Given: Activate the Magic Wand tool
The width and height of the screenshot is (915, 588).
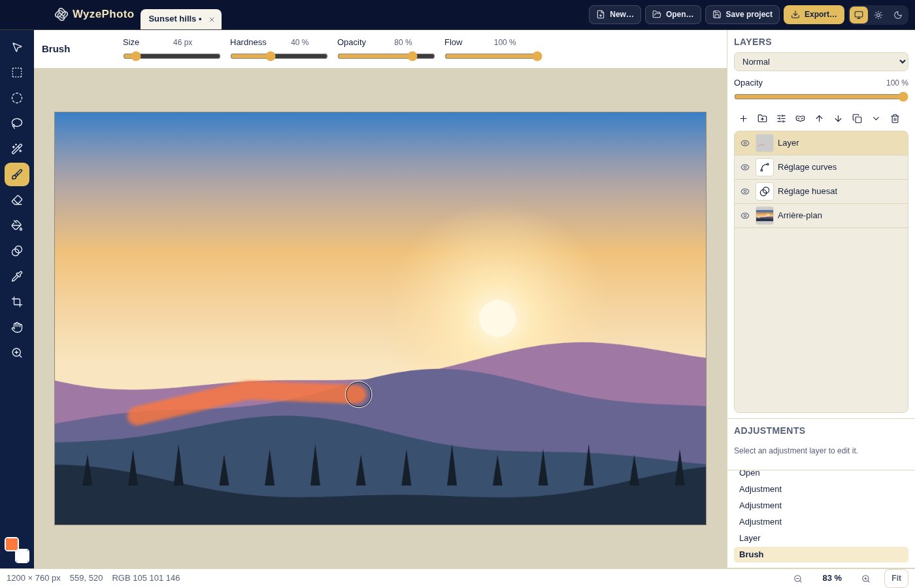Looking at the screenshot, I should (x=17, y=149).
